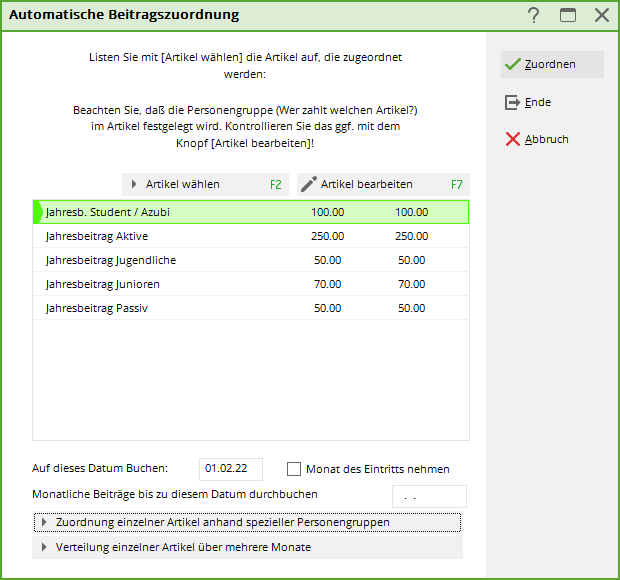This screenshot has width=620, height=580.
Task: Select the Jahresbeitrag Junioren article row
Action: pyautogui.click(x=250, y=284)
